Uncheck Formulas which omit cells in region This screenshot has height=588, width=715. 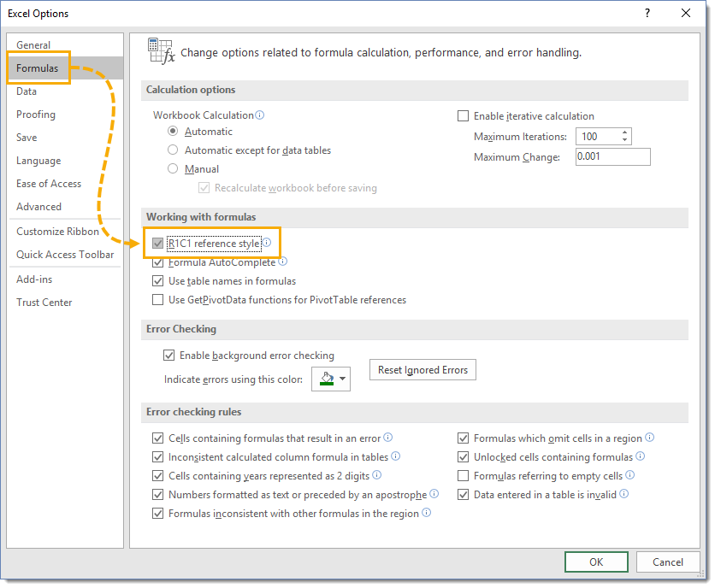pyautogui.click(x=463, y=438)
